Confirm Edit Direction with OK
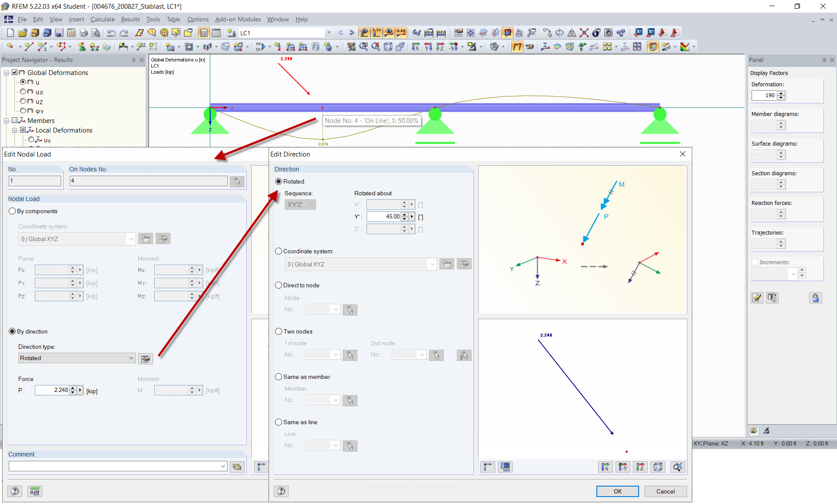The width and height of the screenshot is (837, 504). click(x=617, y=491)
